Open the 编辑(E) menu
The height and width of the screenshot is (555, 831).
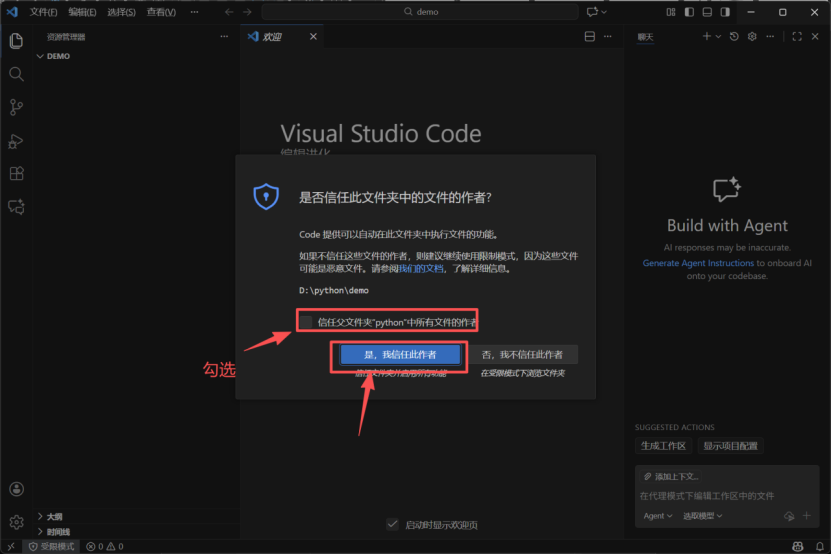pos(82,12)
